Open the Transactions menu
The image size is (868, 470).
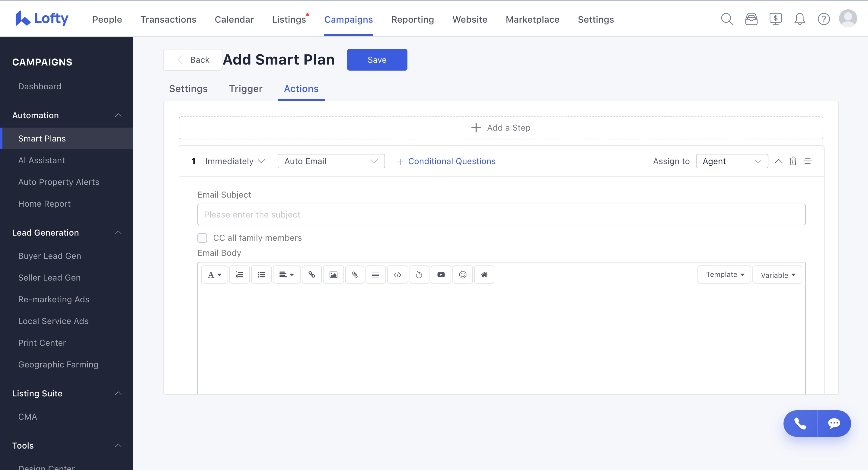[168, 19]
